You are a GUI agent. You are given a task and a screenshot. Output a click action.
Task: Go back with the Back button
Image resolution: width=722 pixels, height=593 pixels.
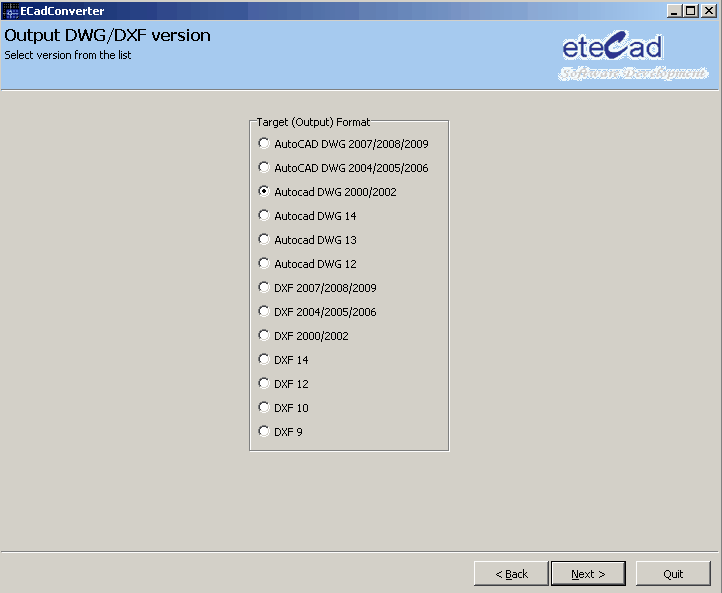pos(511,574)
